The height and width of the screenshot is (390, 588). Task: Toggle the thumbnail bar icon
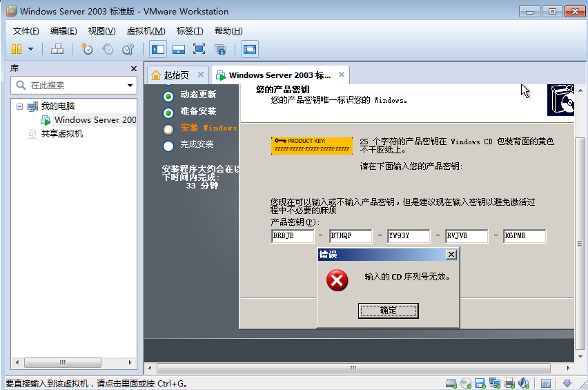179,49
